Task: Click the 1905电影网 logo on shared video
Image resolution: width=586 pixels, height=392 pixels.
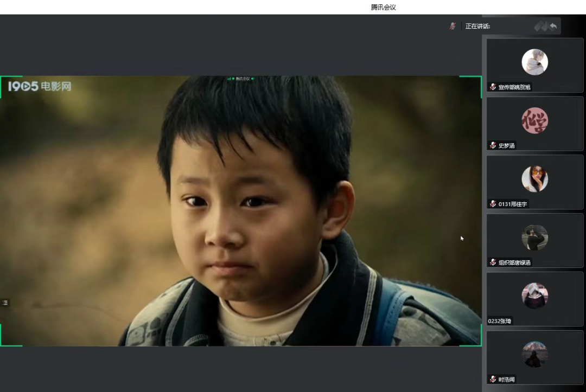Action: click(40, 86)
